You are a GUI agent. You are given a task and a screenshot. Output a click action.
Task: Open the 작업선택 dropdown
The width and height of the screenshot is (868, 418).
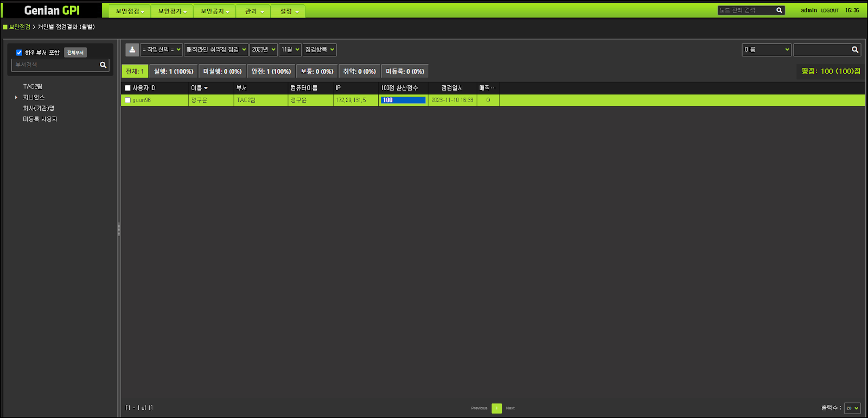point(161,50)
